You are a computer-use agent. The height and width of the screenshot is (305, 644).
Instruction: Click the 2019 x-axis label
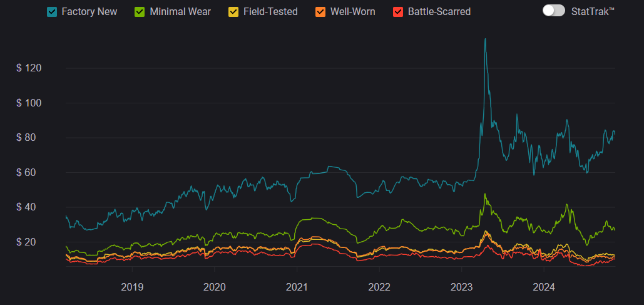pyautogui.click(x=131, y=287)
